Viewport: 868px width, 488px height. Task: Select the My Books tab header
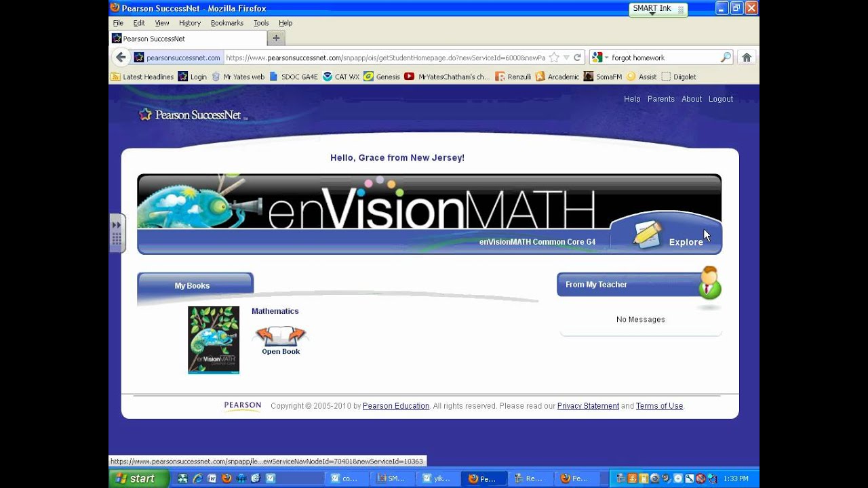point(195,285)
